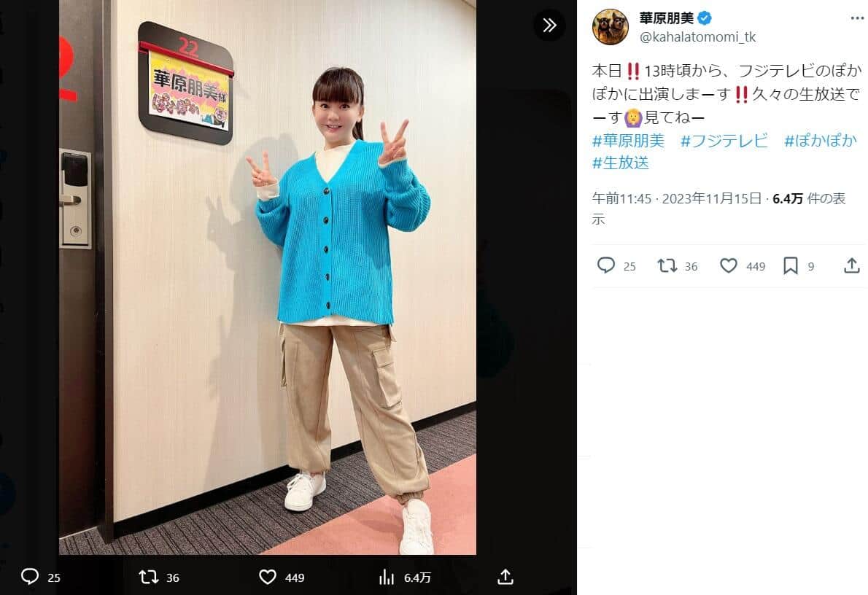Open hashtag #フジテレビ
This screenshot has width=868, height=595.
pyautogui.click(x=724, y=141)
